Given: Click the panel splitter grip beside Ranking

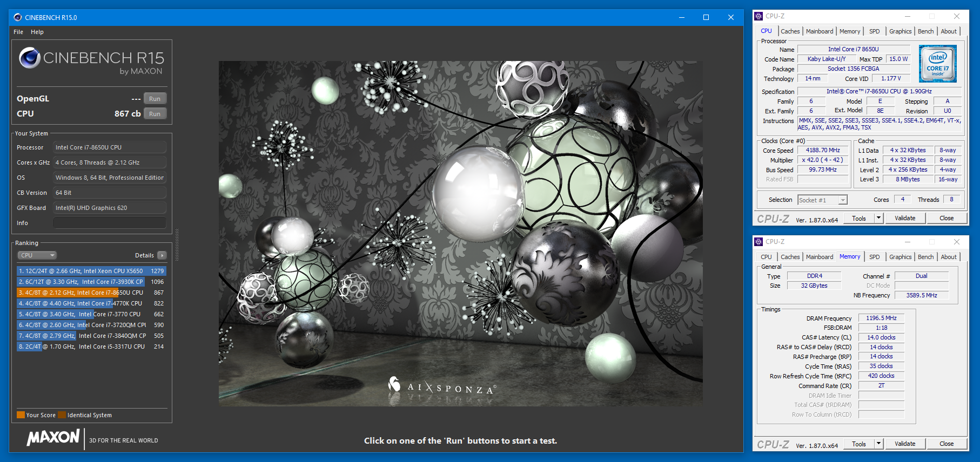Looking at the screenshot, I should coord(177,245).
